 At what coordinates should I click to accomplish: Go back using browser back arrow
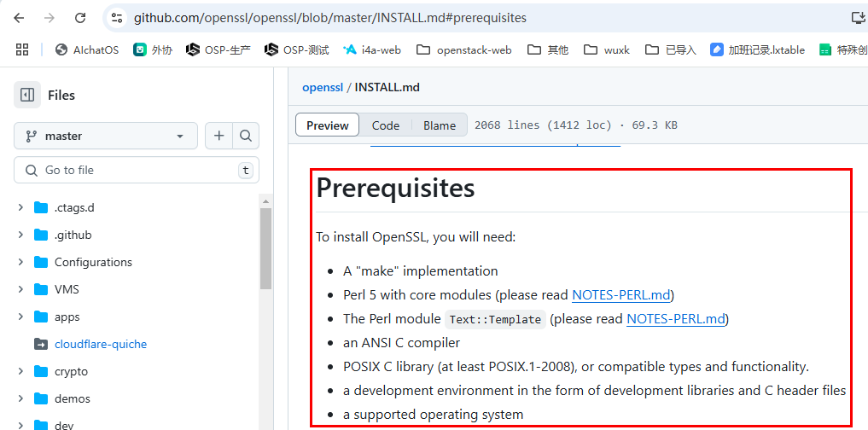click(19, 17)
